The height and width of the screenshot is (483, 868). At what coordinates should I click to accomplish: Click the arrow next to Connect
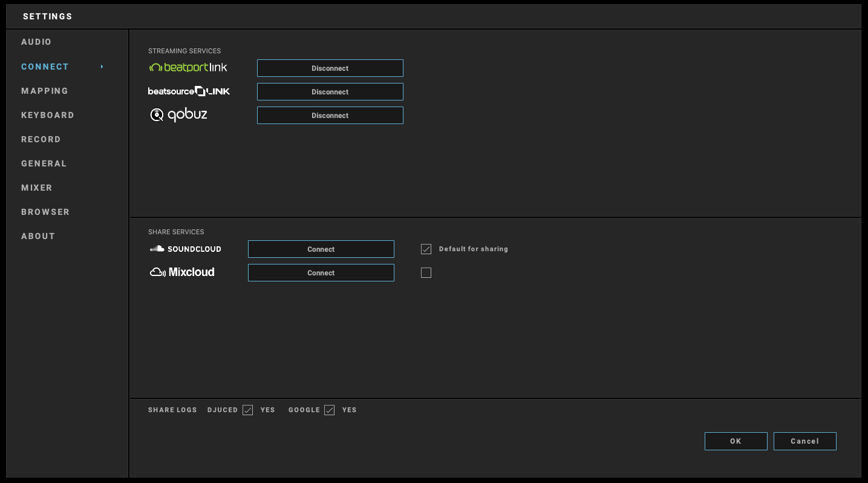click(102, 67)
